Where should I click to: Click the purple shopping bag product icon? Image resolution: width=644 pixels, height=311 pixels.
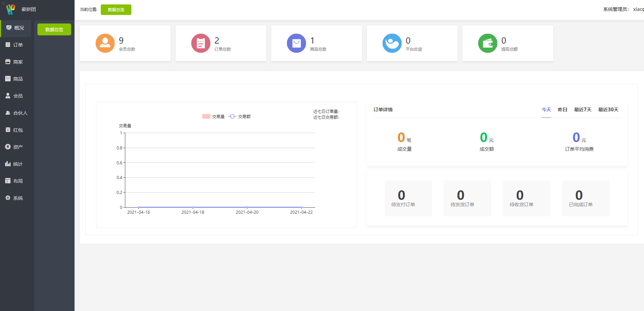pyautogui.click(x=296, y=43)
